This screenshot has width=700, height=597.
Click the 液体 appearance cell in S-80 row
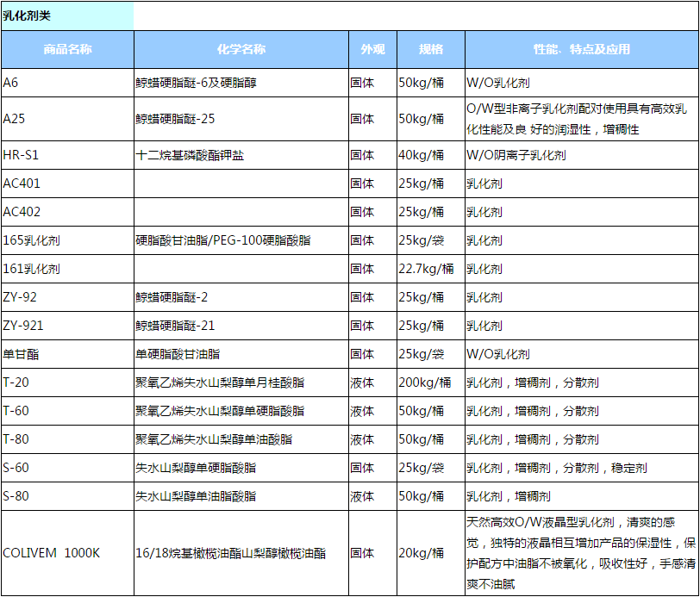[372, 496]
